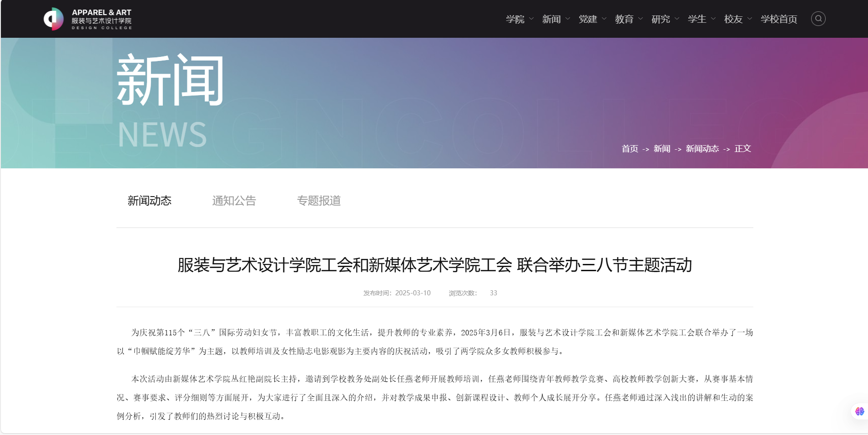The image size is (868, 435).
Task: Expand the chevron next to 新闻 in navbar
Action: coord(568,19)
